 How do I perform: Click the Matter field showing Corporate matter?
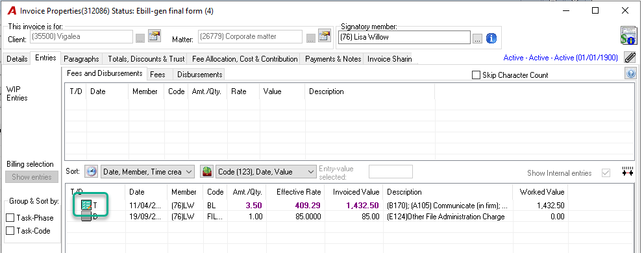tap(250, 36)
